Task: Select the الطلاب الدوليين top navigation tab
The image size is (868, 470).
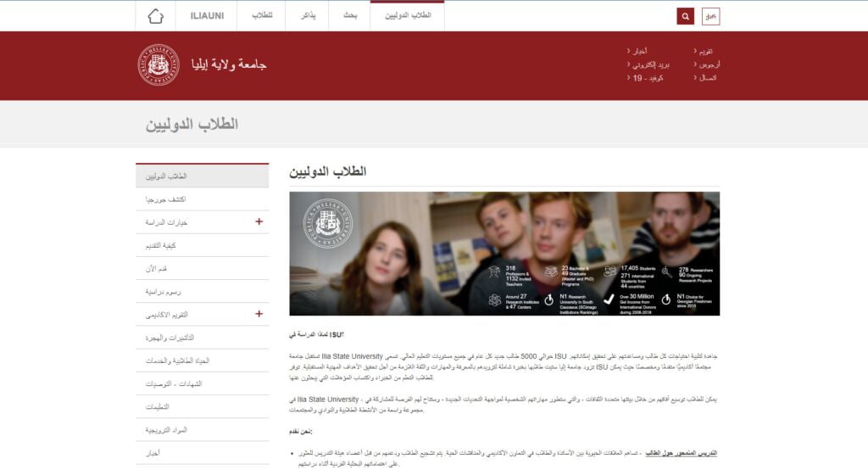Action: point(408,16)
